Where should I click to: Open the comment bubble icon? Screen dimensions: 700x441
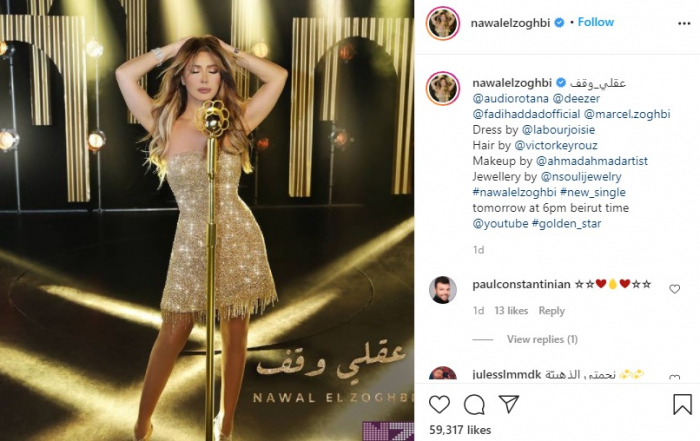(x=474, y=404)
